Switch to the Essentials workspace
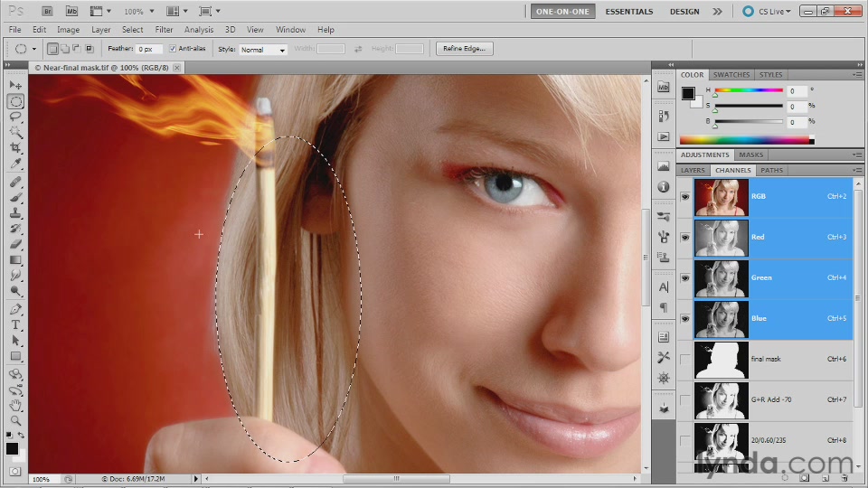This screenshot has width=868, height=488. [629, 11]
